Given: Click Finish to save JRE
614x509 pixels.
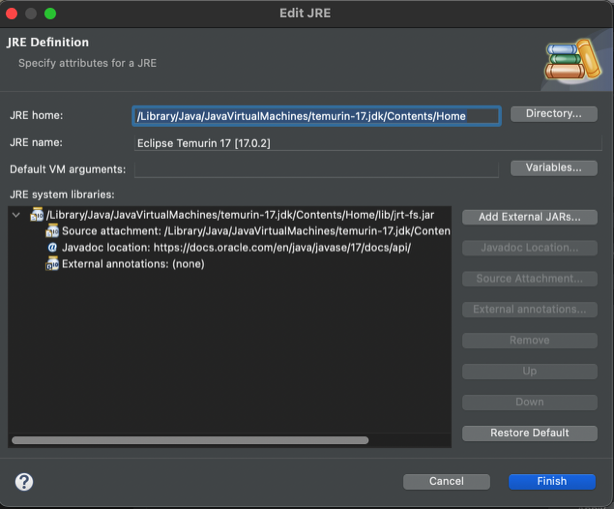Looking at the screenshot, I should tap(551, 481).
